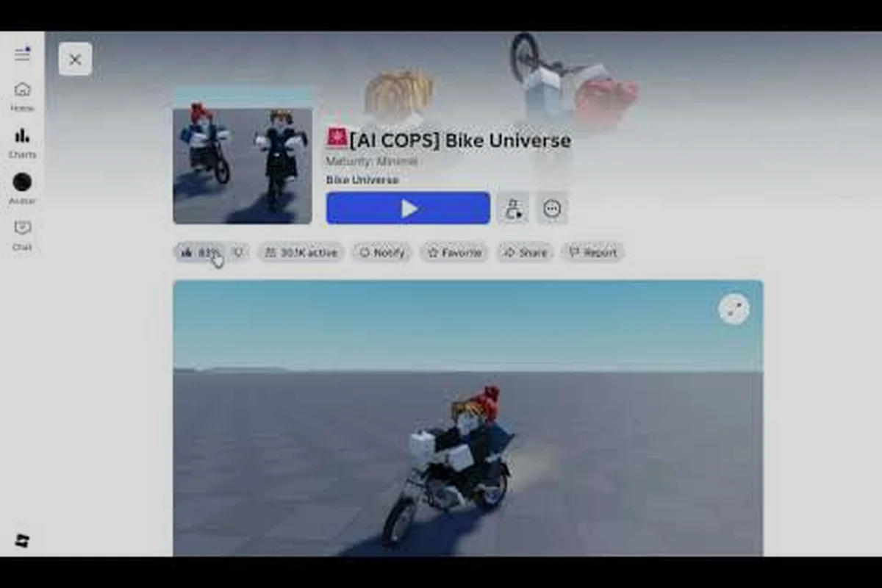The height and width of the screenshot is (588, 882).
Task: Expand the media preview to fullscreen
Action: point(734,309)
